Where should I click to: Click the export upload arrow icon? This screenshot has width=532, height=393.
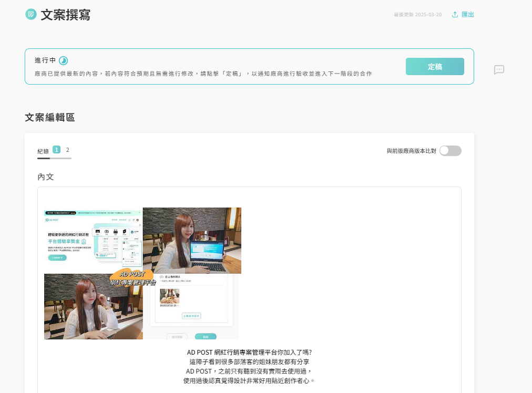click(x=455, y=15)
